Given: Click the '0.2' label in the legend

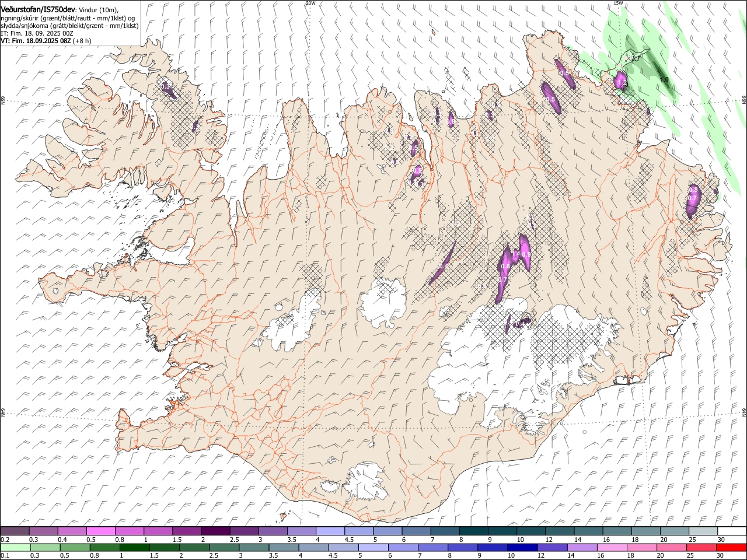Looking at the screenshot, I should pyautogui.click(x=5, y=540).
